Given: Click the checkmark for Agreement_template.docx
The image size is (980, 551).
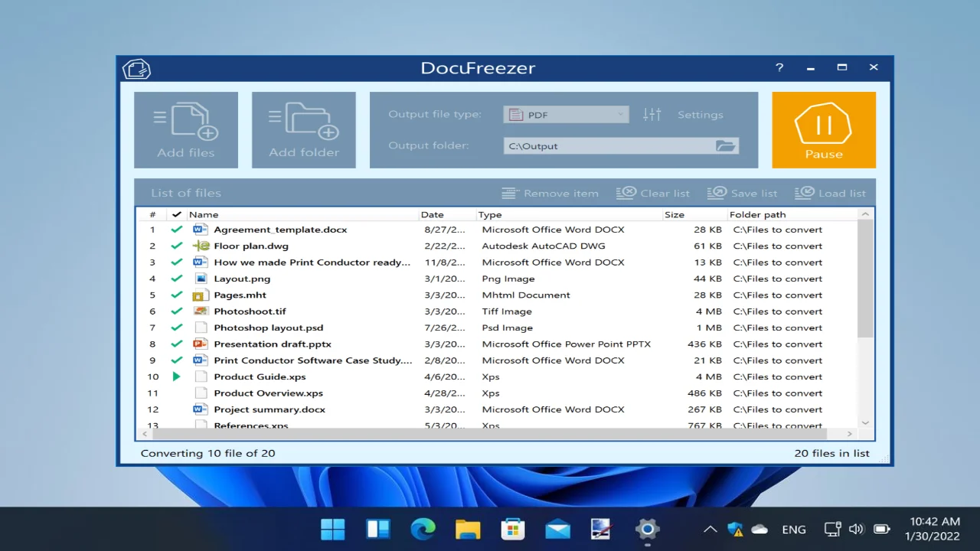Looking at the screenshot, I should pyautogui.click(x=177, y=230).
